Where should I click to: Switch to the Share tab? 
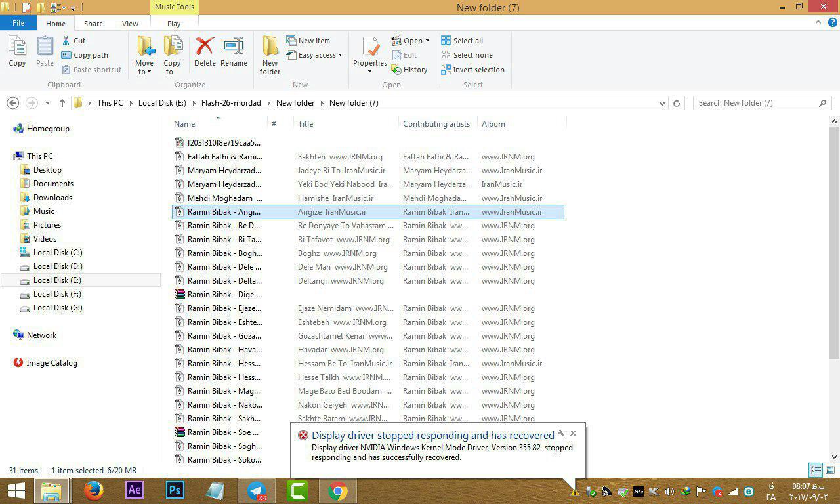point(93,24)
